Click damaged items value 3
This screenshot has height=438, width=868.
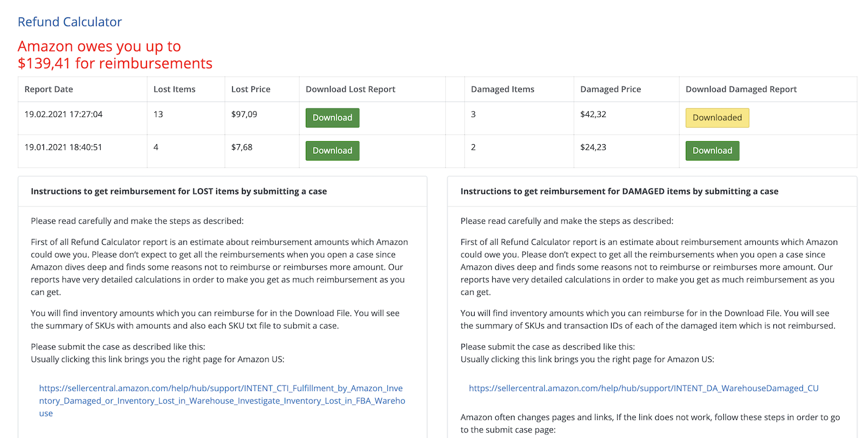click(474, 114)
